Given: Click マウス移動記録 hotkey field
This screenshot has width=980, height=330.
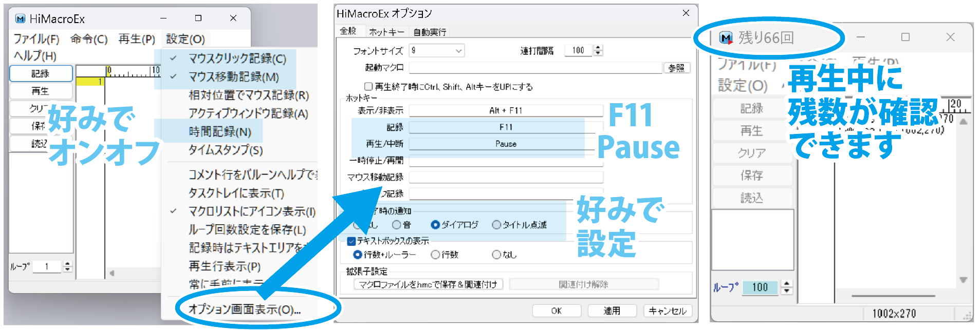Looking at the screenshot, I should point(506,177).
